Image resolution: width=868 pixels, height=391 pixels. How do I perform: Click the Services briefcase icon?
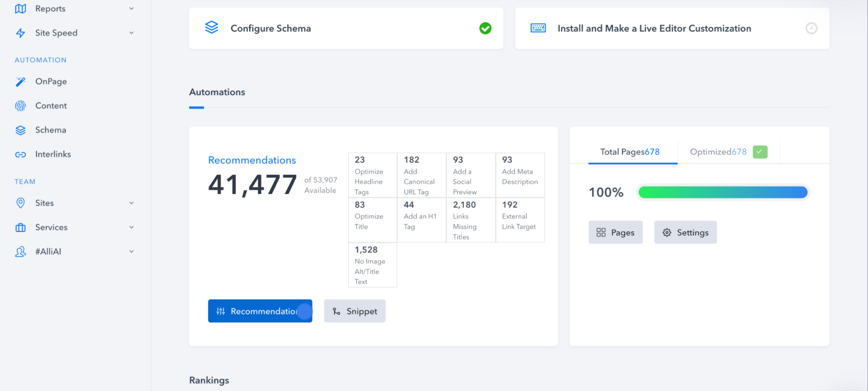coord(20,227)
